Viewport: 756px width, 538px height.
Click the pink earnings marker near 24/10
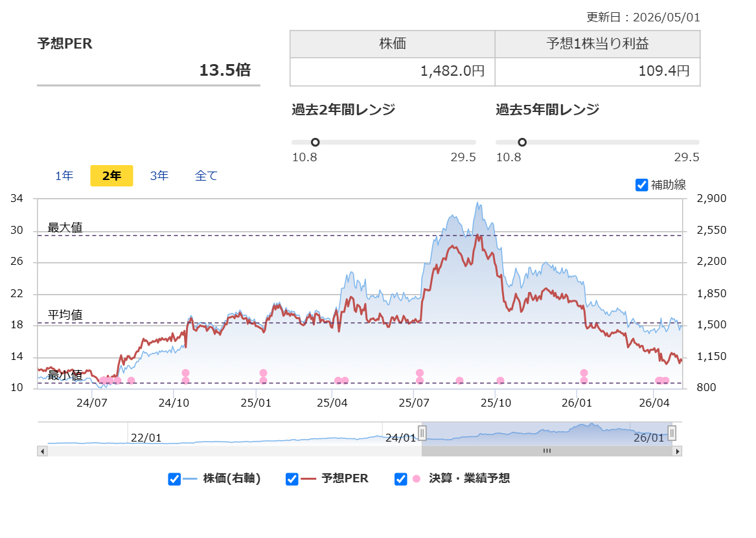pyautogui.click(x=186, y=373)
